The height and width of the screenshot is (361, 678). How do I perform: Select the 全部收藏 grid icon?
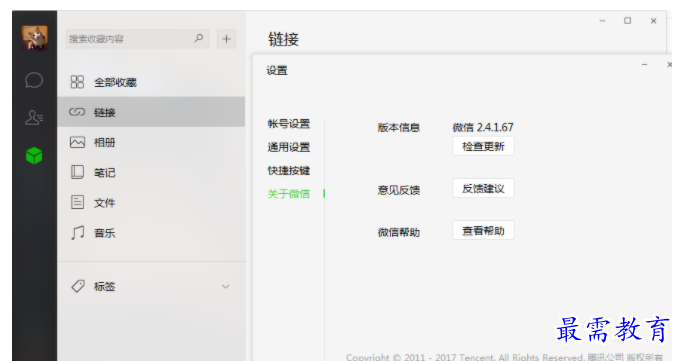coord(77,82)
